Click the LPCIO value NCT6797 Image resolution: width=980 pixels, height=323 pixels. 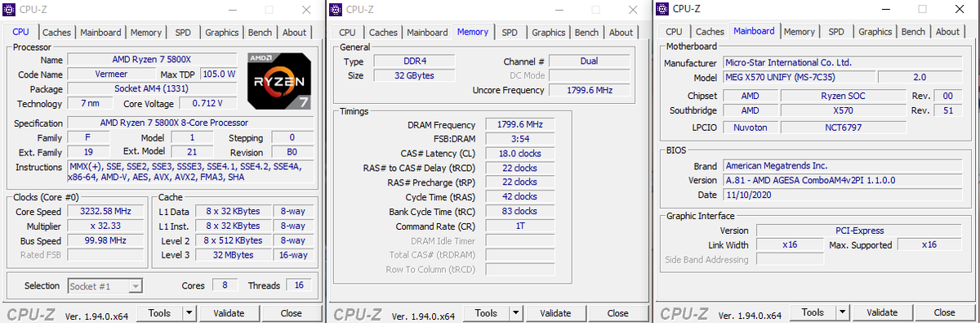point(842,128)
